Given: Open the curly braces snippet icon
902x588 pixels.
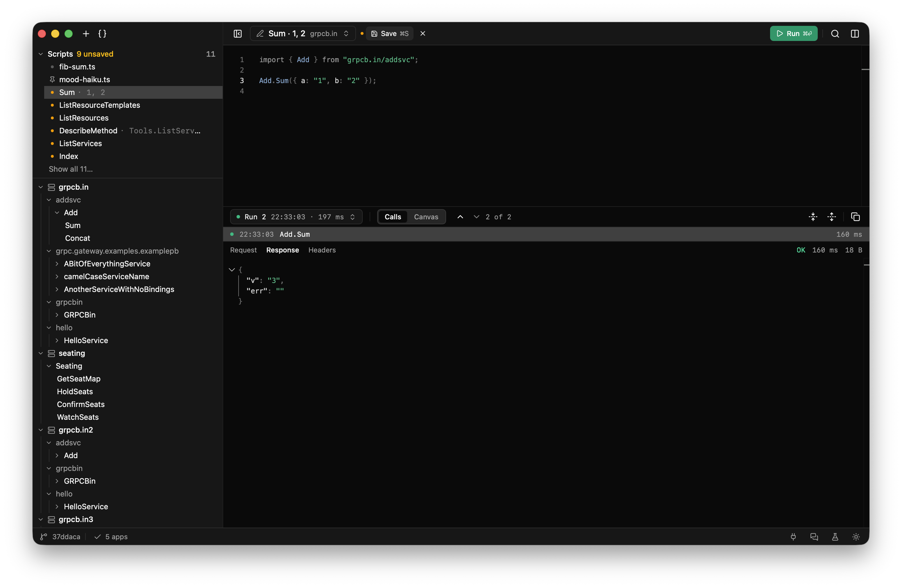Looking at the screenshot, I should [x=102, y=34].
